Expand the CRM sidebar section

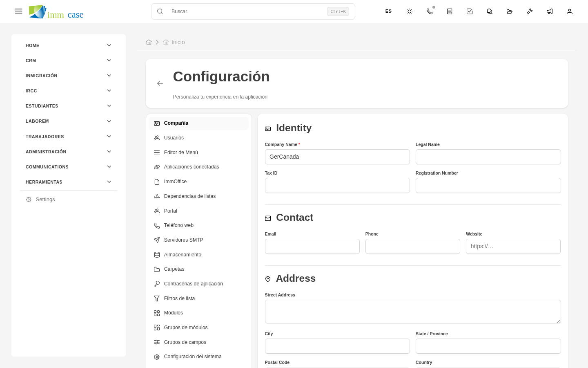[69, 61]
